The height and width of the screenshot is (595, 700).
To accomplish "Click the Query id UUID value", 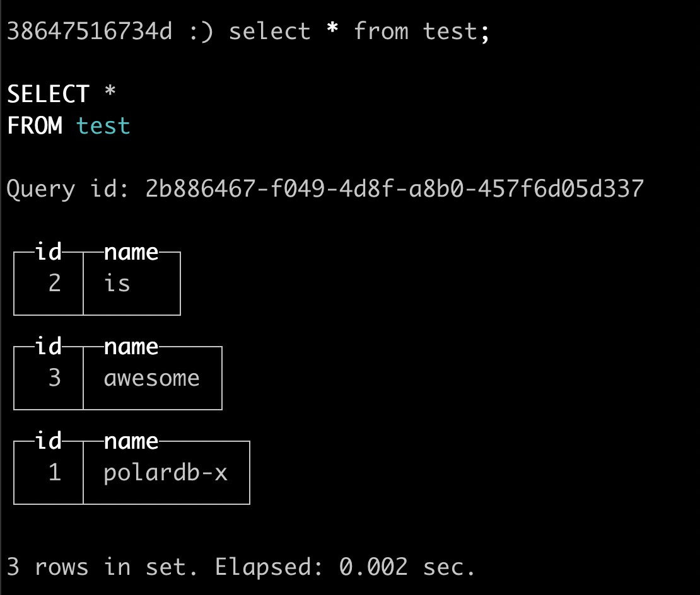I will (395, 188).
